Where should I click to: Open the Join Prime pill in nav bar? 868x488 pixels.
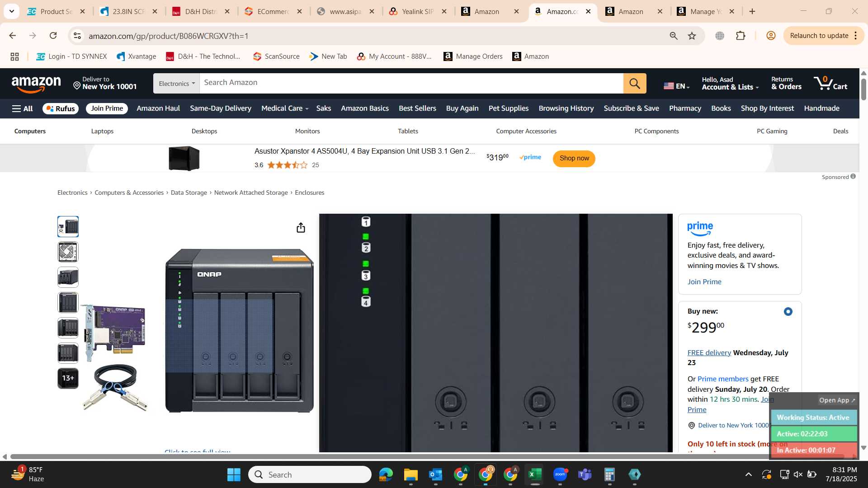click(x=107, y=108)
